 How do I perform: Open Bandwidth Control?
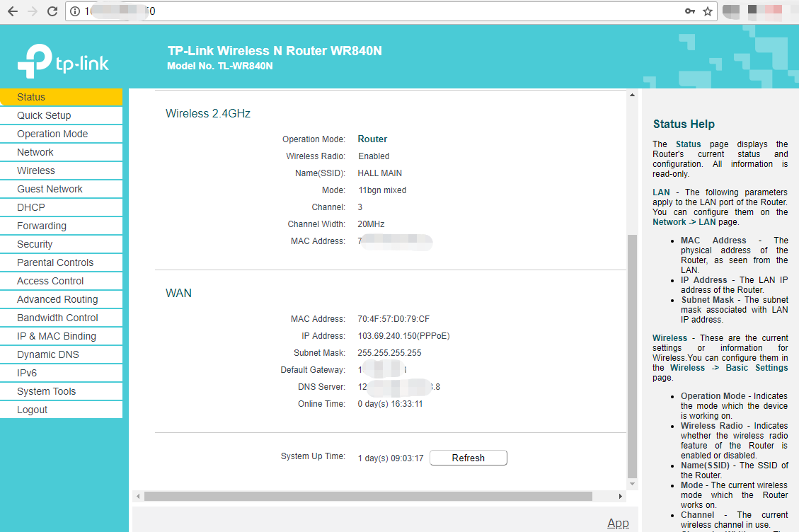[x=61, y=318]
